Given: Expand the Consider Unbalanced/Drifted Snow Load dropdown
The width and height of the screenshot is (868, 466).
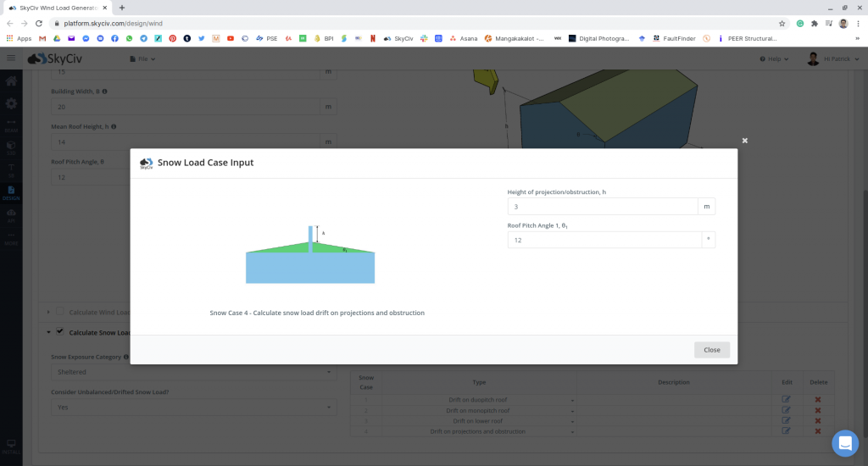Looking at the screenshot, I should click(x=193, y=408).
